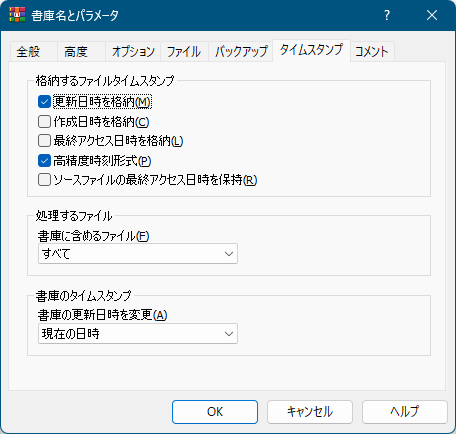Screen dimensions: 456x434
Task: Enable 作成日時を格納 checkbox
Action: pos(44,122)
